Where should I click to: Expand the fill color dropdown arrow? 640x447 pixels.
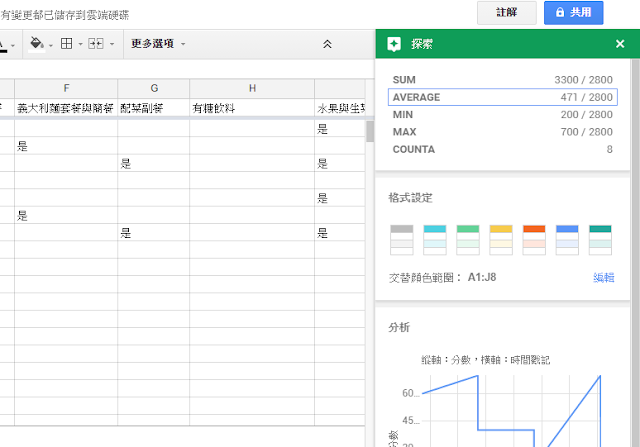(x=51, y=44)
